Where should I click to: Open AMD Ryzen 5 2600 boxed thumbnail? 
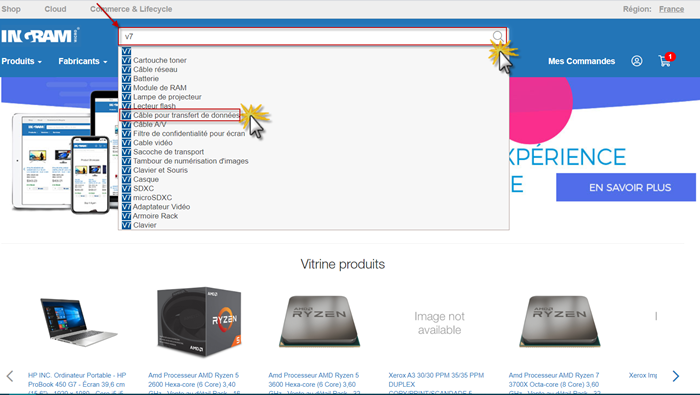pyautogui.click(x=199, y=322)
